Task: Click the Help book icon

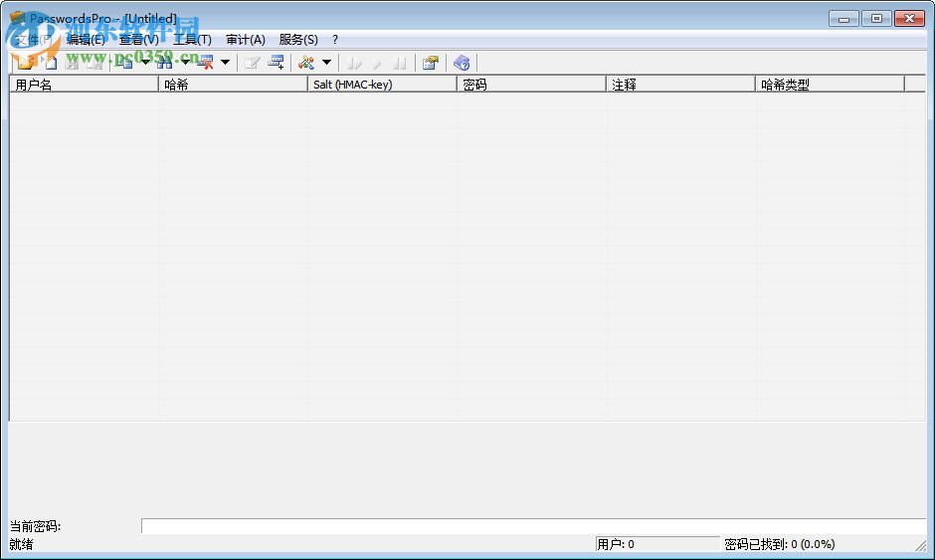Action: (462, 62)
